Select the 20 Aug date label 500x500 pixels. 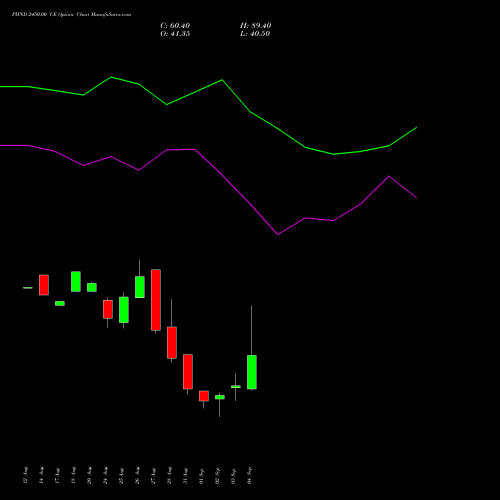(89, 475)
